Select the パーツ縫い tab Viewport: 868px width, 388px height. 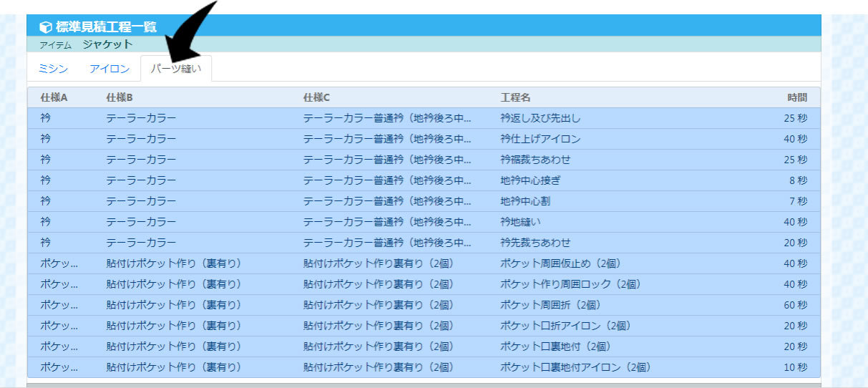tap(176, 69)
